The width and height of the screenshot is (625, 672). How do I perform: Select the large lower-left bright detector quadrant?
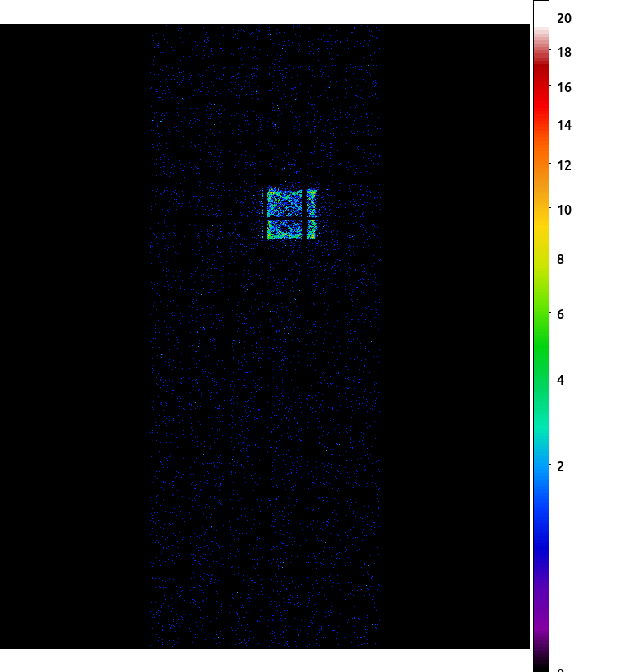[285, 229]
